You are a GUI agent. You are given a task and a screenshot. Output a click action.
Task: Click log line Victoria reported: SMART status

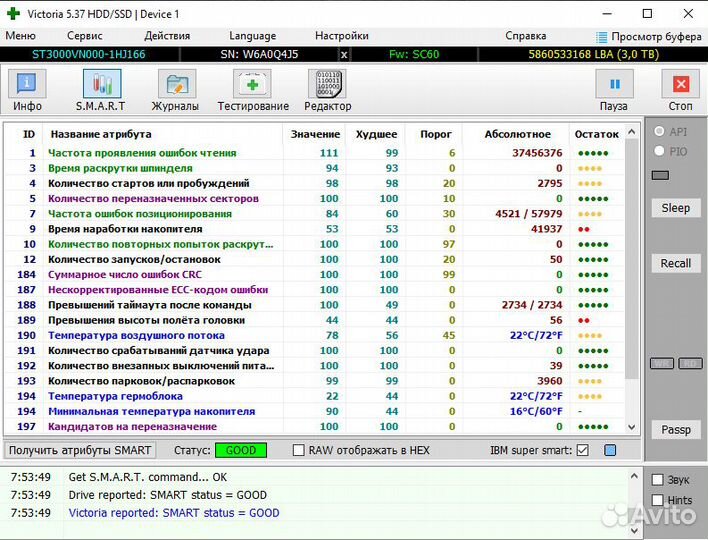(174, 513)
